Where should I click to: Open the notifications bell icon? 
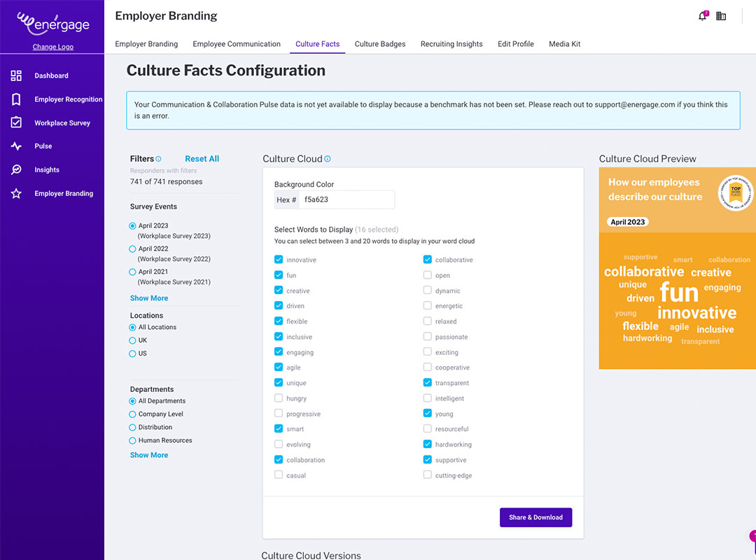point(702,16)
